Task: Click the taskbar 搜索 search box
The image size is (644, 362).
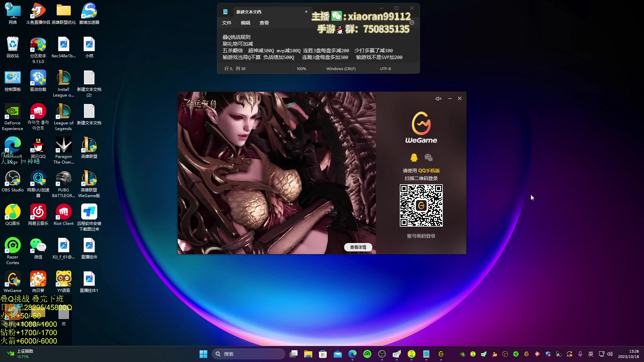Action: click(249, 354)
